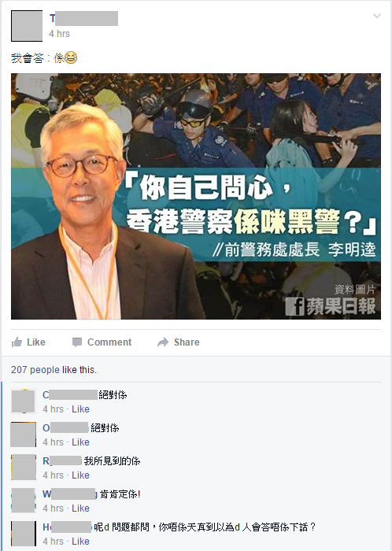Open the post options dropdown chevron

(377, 16)
